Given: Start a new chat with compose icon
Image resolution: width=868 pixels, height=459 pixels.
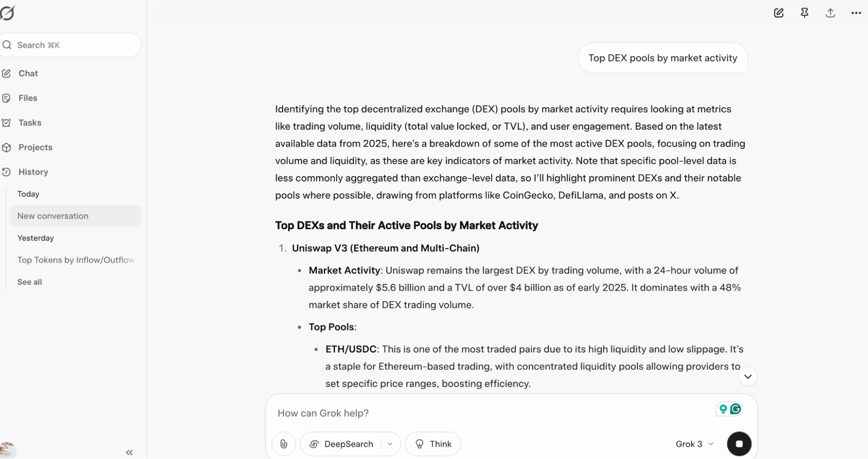Looking at the screenshot, I should [x=779, y=13].
